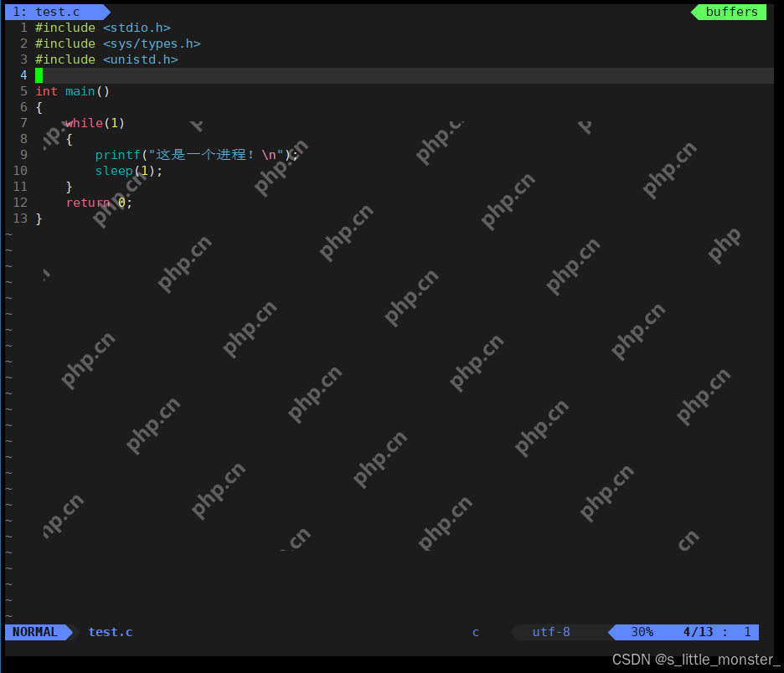Click line number 13 in gutter
This screenshot has height=673, width=784.
point(20,218)
